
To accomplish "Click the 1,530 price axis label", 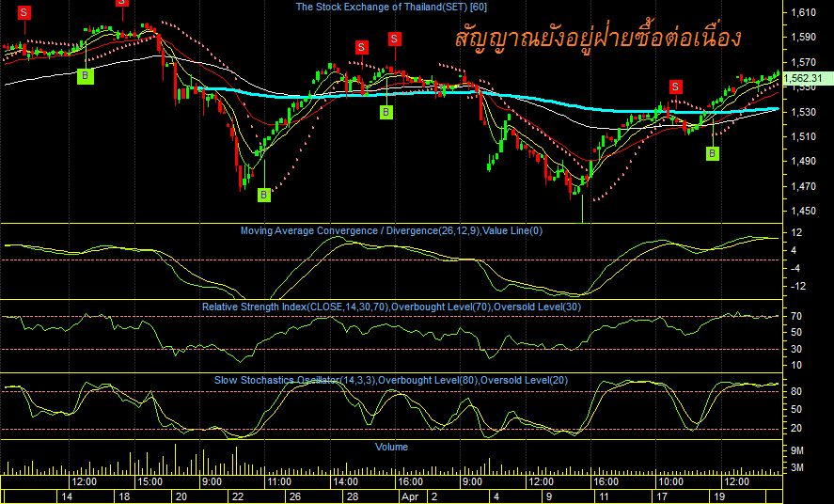I will (x=803, y=112).
